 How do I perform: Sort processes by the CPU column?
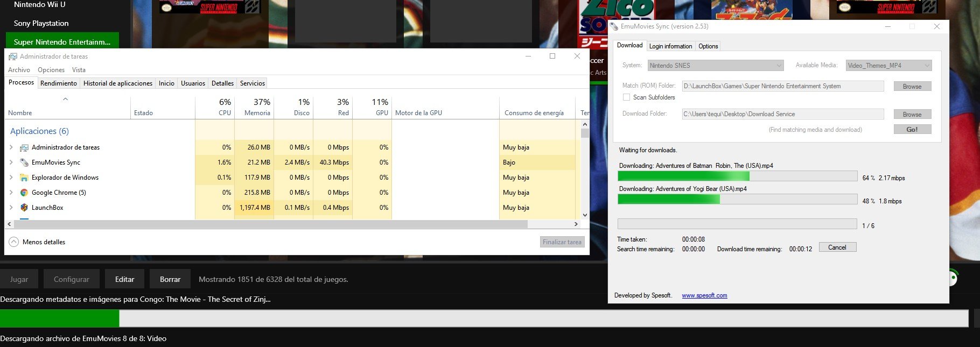[215, 108]
